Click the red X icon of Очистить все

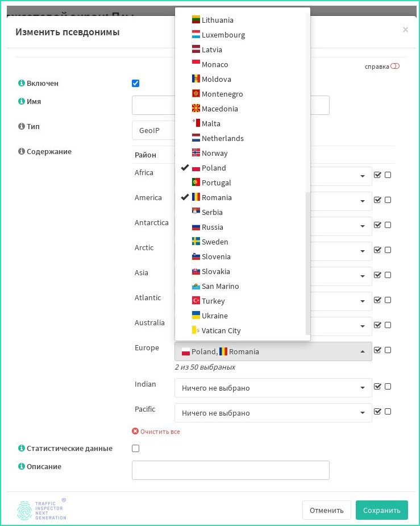coord(135,431)
